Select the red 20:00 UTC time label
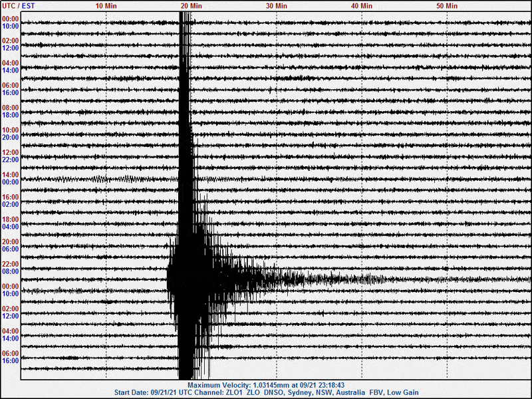Image resolution: width=532 pixels, height=399 pixels. click(x=11, y=242)
